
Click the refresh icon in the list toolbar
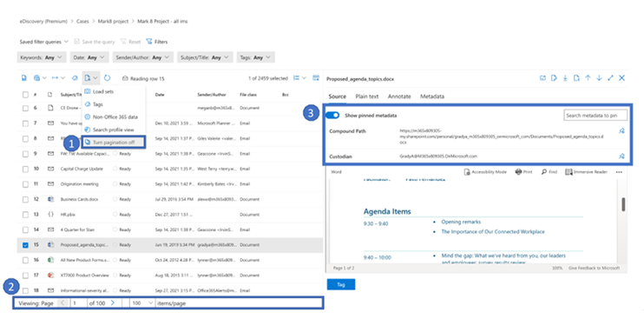pyautogui.click(x=108, y=78)
